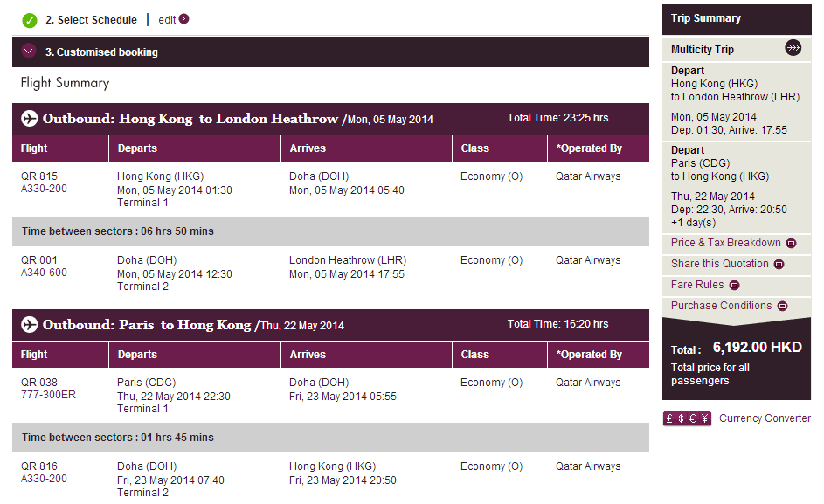Click the minus icon beside Purchase Conditions
The width and height of the screenshot is (824, 504).
coord(782,306)
